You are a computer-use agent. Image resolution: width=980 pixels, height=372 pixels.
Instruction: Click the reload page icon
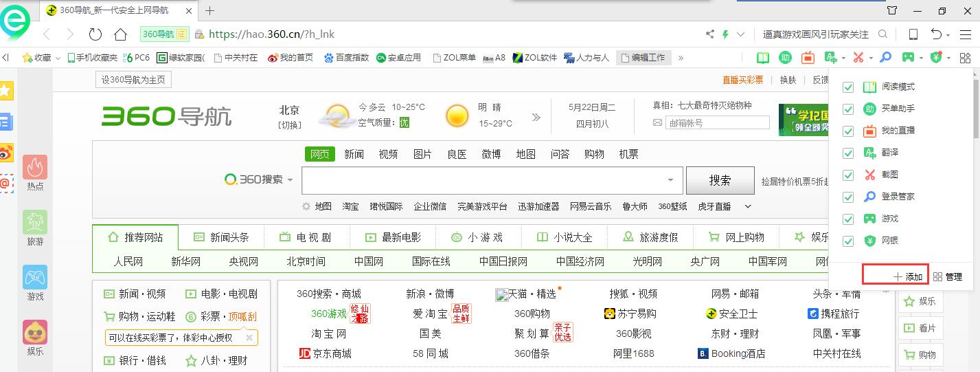click(x=95, y=34)
